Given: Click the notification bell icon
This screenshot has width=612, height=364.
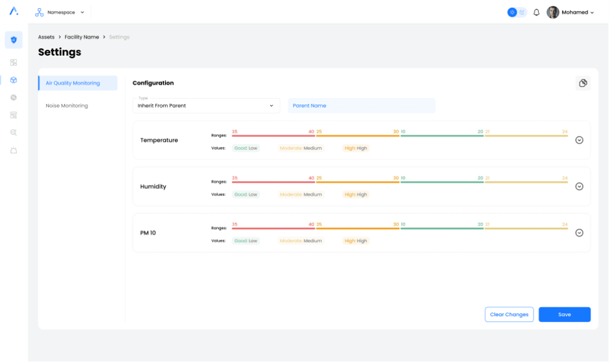Looking at the screenshot, I should 536,13.
